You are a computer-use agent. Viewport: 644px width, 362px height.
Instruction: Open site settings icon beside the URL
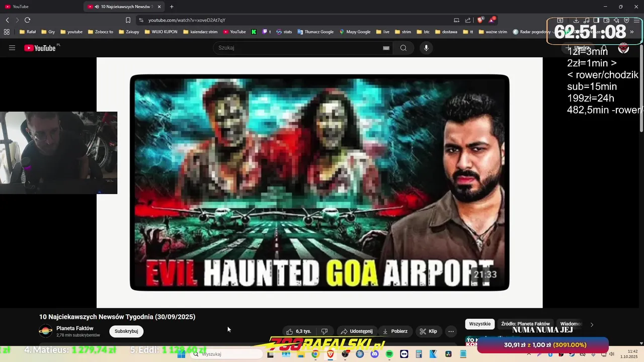[x=141, y=20]
